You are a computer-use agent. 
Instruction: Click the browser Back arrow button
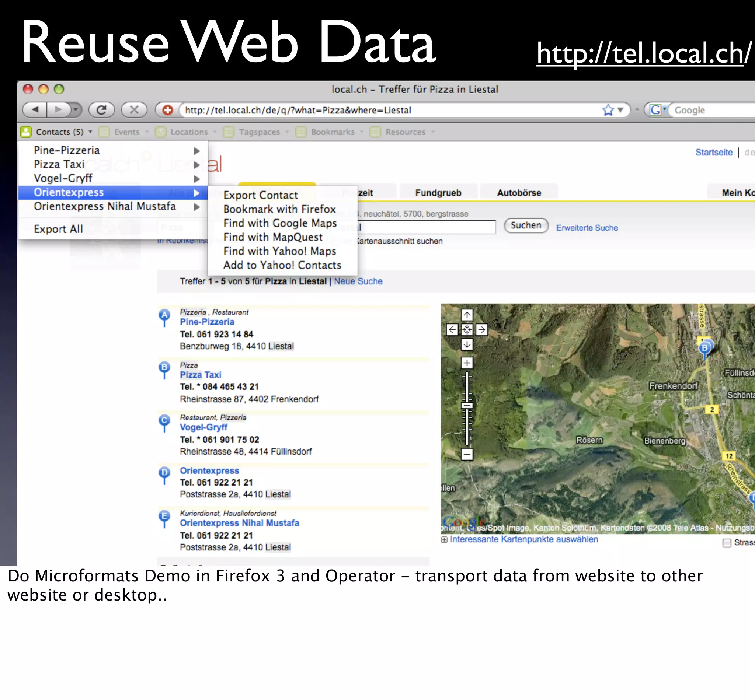tap(35, 110)
